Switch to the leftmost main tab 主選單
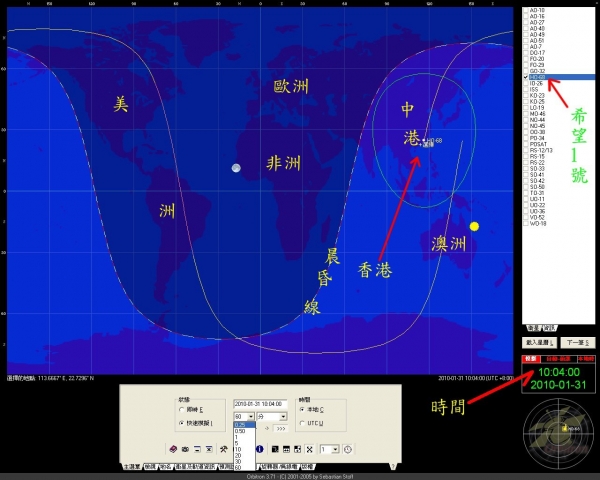 [132, 466]
